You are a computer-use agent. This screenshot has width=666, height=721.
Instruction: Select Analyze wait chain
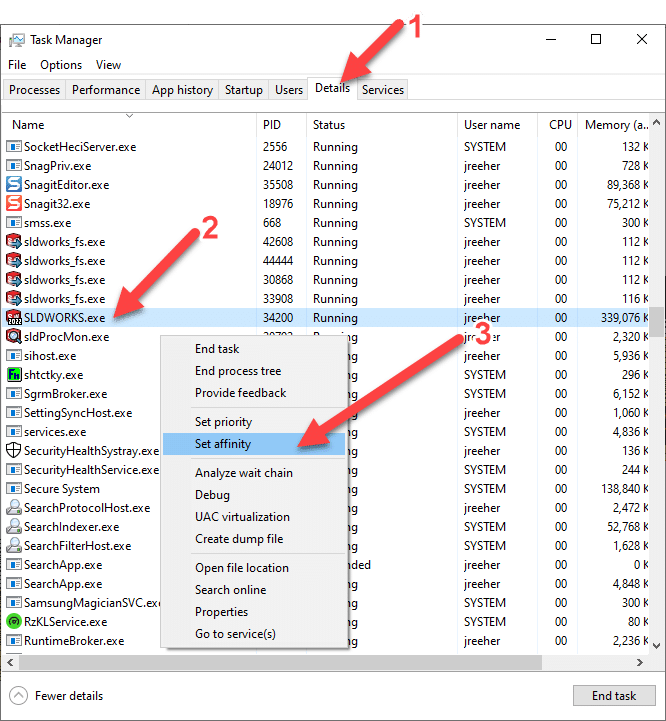tap(254, 473)
